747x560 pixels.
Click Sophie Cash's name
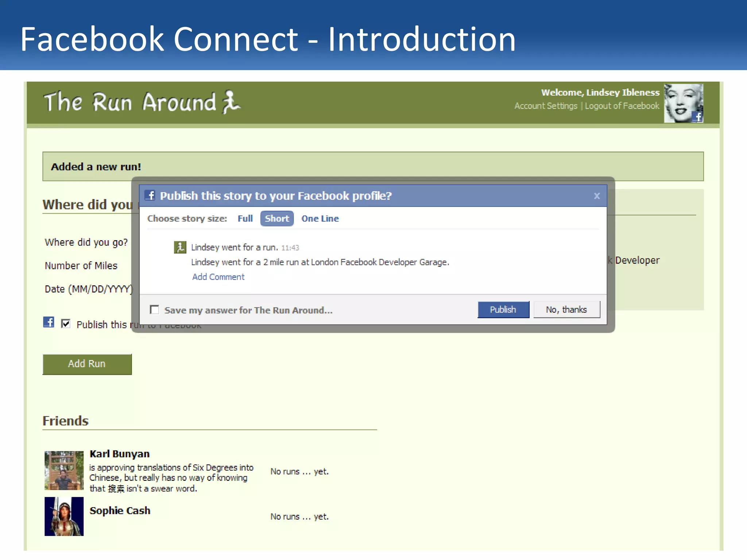tap(120, 510)
